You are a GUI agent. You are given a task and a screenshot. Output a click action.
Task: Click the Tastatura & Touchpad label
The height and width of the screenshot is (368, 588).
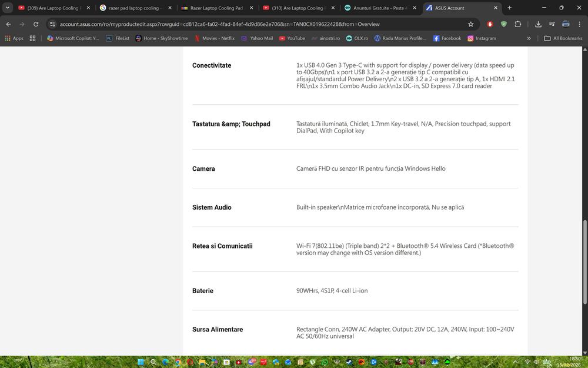(231, 124)
